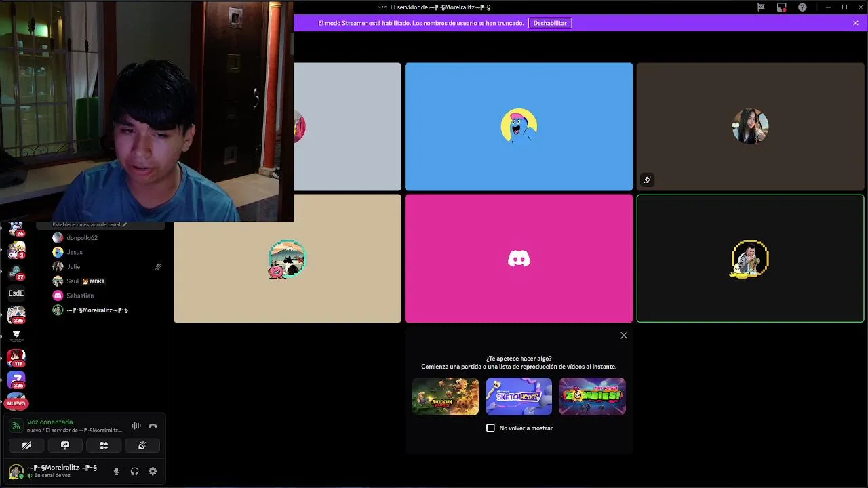Open server icon with the 26 badge
The width and height of the screenshot is (868, 488).
(16, 228)
